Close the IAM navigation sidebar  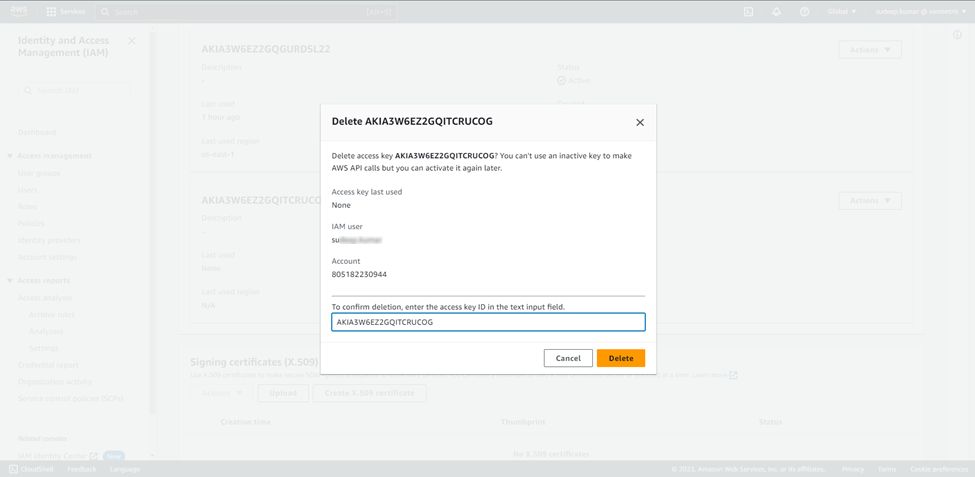[x=132, y=40]
